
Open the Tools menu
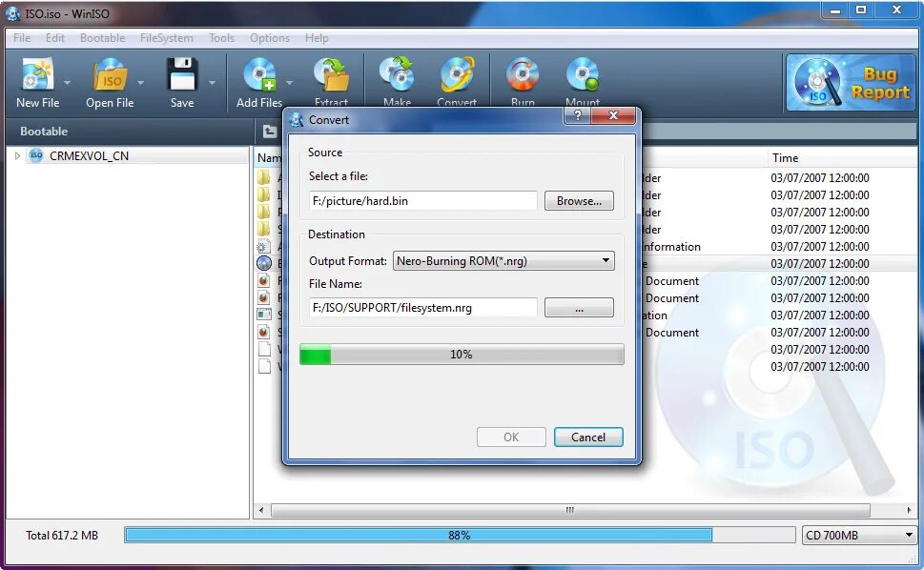click(x=221, y=38)
